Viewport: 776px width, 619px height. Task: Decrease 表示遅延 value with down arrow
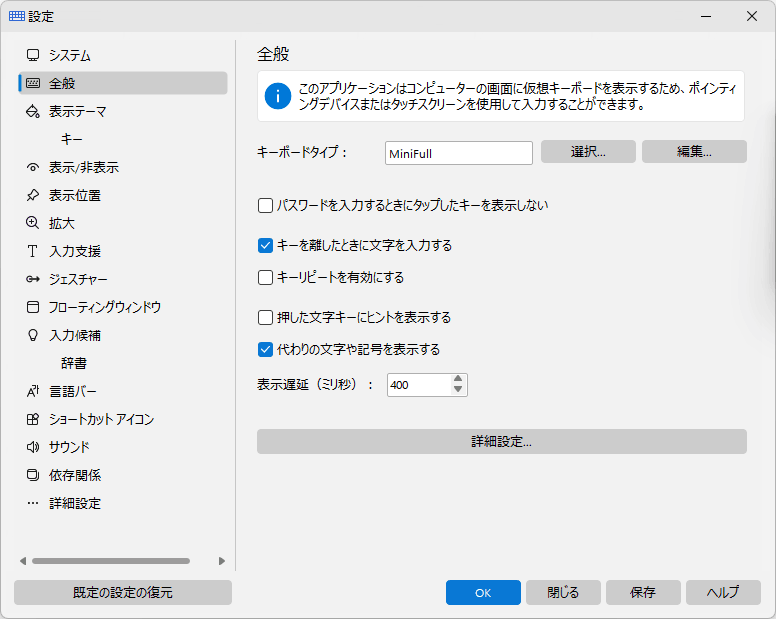click(458, 389)
